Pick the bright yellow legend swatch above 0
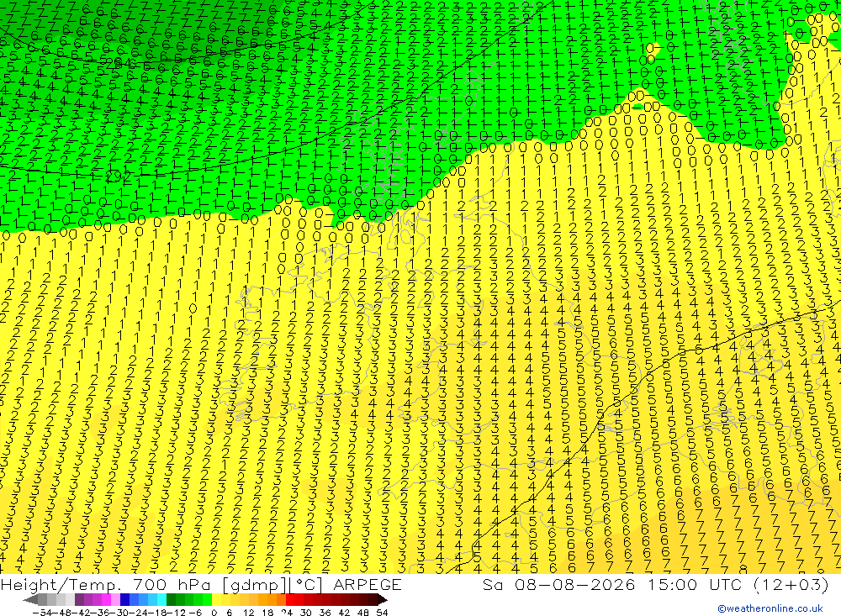841x616 pixels. [x=217, y=599]
